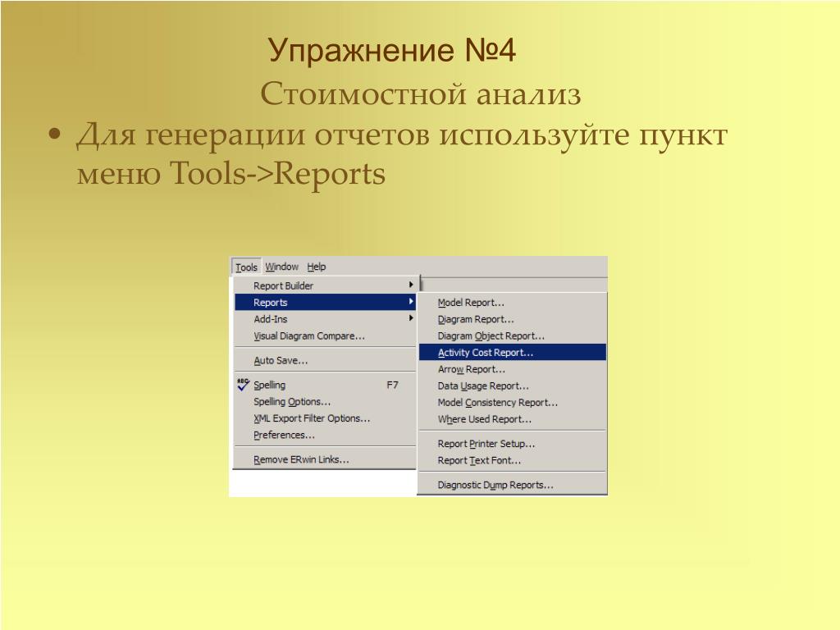Open Report Text Font...

click(513, 460)
